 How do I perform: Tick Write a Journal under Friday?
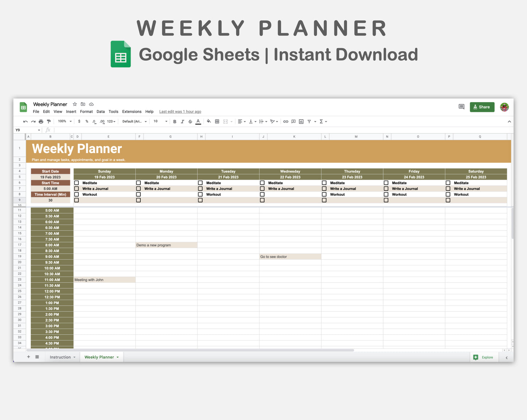point(386,188)
